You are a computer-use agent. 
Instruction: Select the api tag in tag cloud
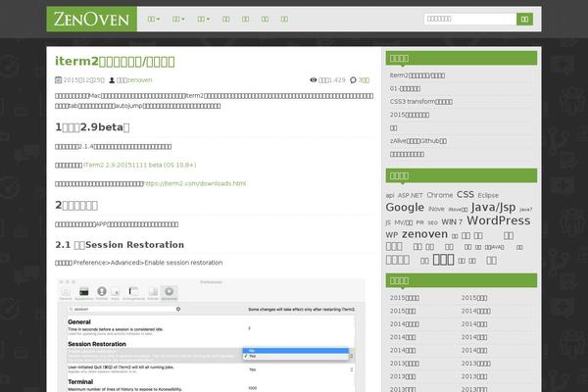point(390,195)
